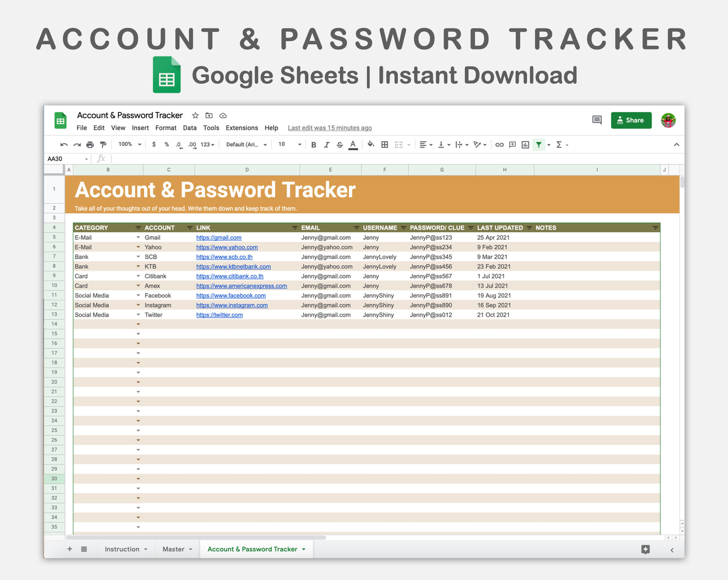Viewport: 728px width, 580px height.
Task: Click the Share button
Action: point(631,120)
